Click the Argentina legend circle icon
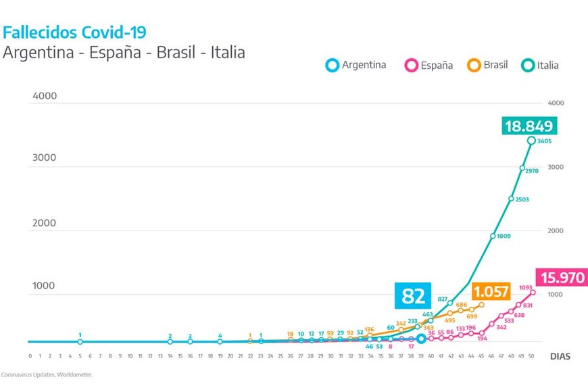The width and height of the screenshot is (588, 392). [332, 65]
